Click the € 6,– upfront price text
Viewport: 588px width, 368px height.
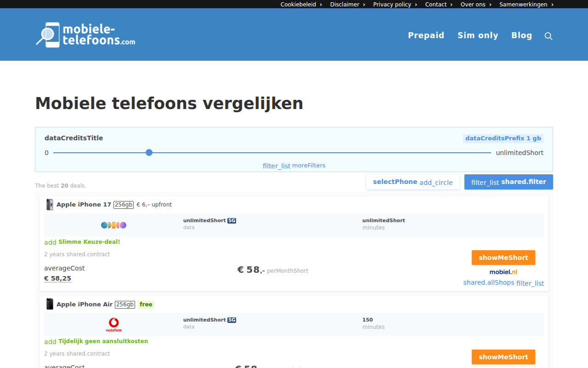point(154,205)
